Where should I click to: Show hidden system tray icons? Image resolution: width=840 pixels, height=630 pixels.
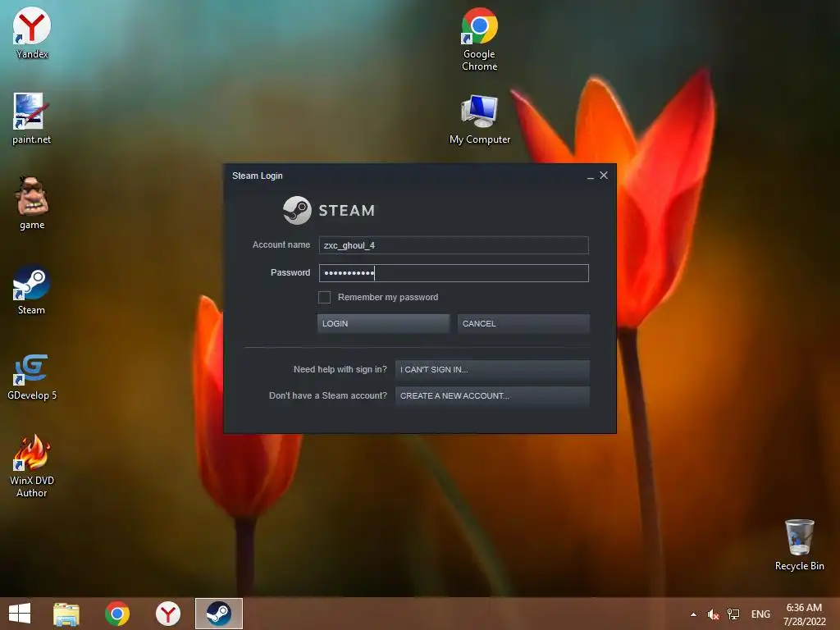click(x=694, y=614)
